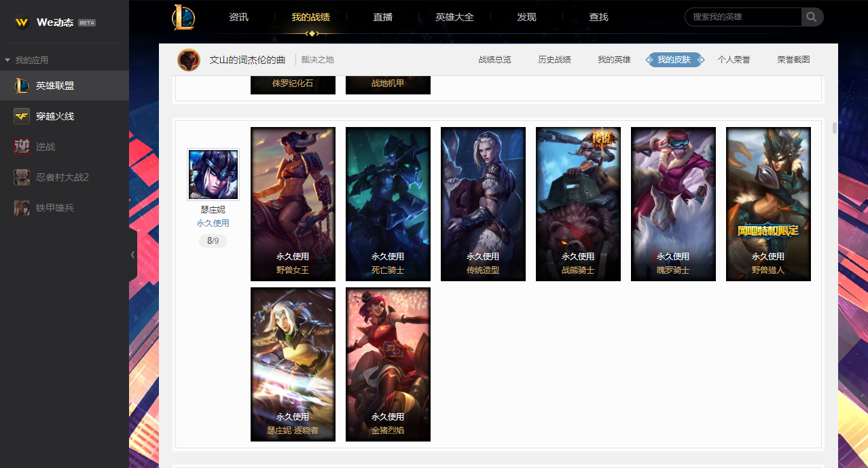Switch to the 直播 top tab

coord(382,17)
